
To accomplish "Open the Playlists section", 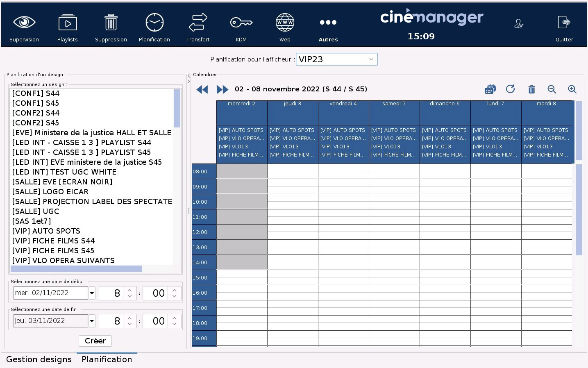I will (68, 23).
